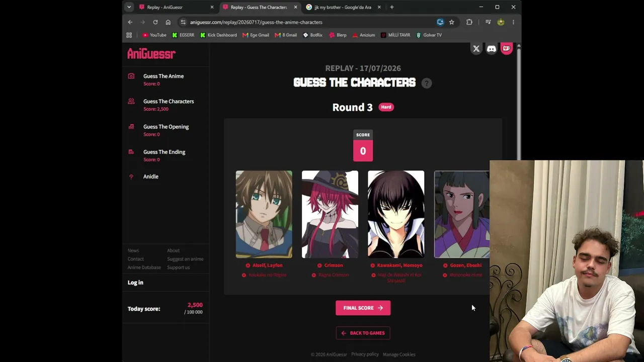Open the X (Twitter) social icon
The height and width of the screenshot is (362, 644).
click(476, 49)
